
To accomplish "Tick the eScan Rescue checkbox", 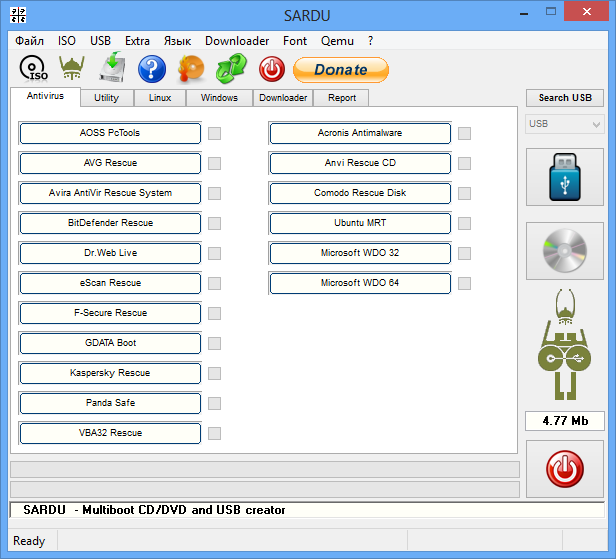I will [x=214, y=283].
